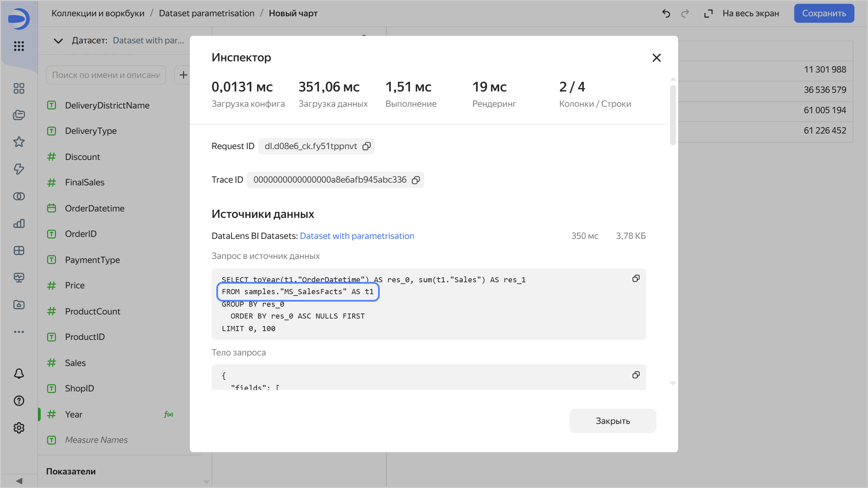Image resolution: width=868 pixels, height=488 pixels.
Task: Open Dataset with parametrisation link
Action: (357, 236)
